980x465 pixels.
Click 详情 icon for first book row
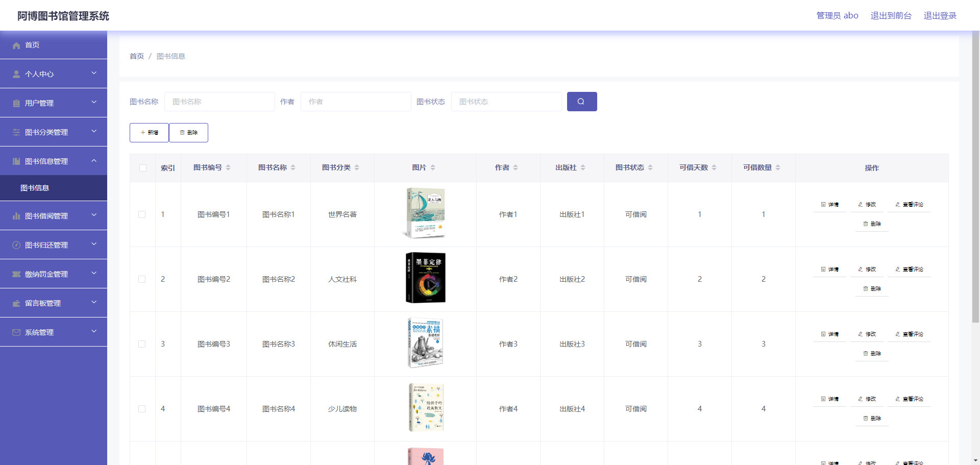(x=823, y=204)
